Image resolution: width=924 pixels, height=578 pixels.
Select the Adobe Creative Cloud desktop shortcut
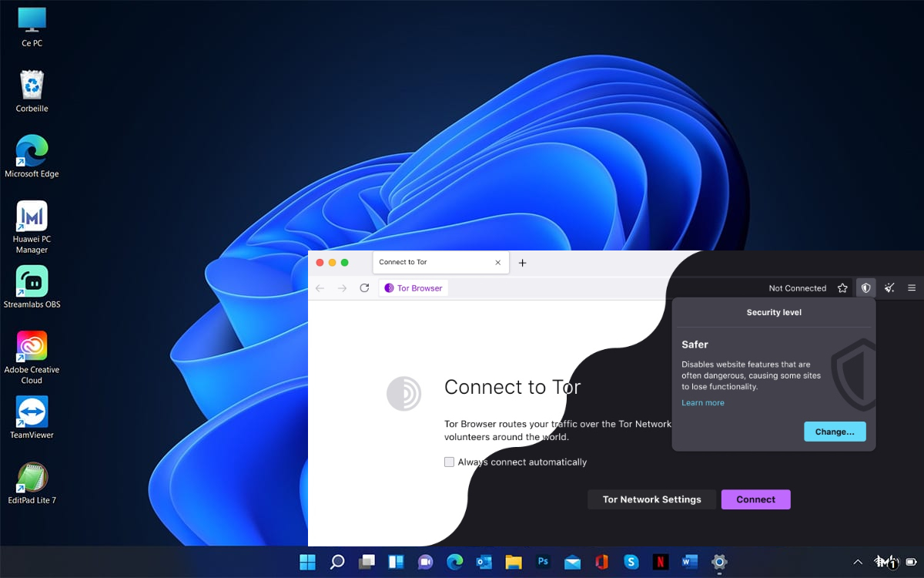(x=32, y=358)
